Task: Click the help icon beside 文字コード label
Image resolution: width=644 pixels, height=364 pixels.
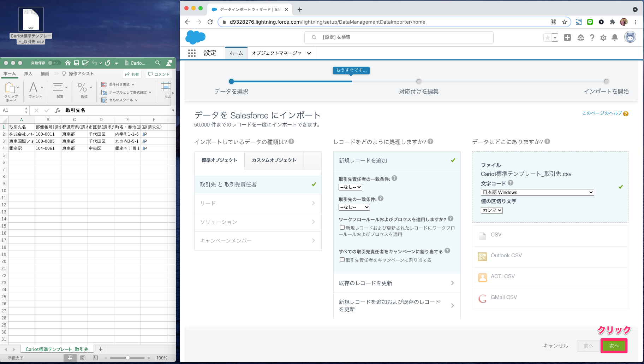Action: tap(511, 183)
